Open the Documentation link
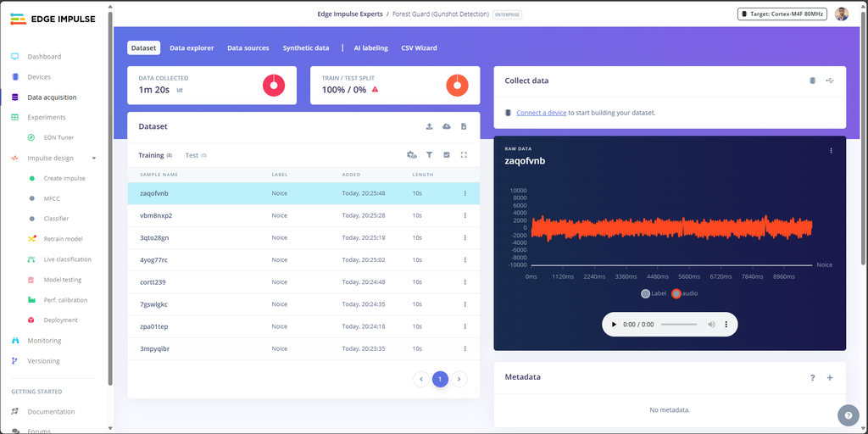This screenshot has width=868, height=434. [51, 412]
